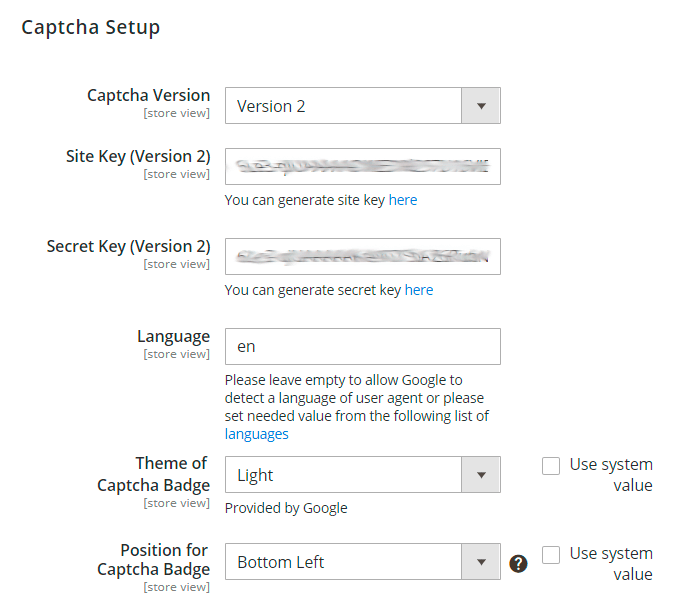This screenshot has width=684, height=610.
Task: Enable Use system value for Theme
Action: 551,466
